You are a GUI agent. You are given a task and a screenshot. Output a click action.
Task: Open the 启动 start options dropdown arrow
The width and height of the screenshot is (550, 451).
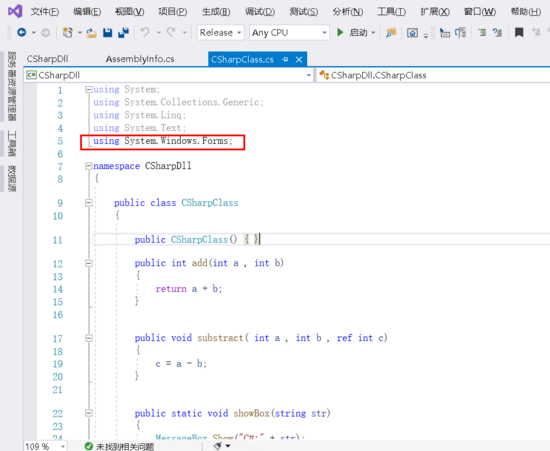(x=373, y=33)
